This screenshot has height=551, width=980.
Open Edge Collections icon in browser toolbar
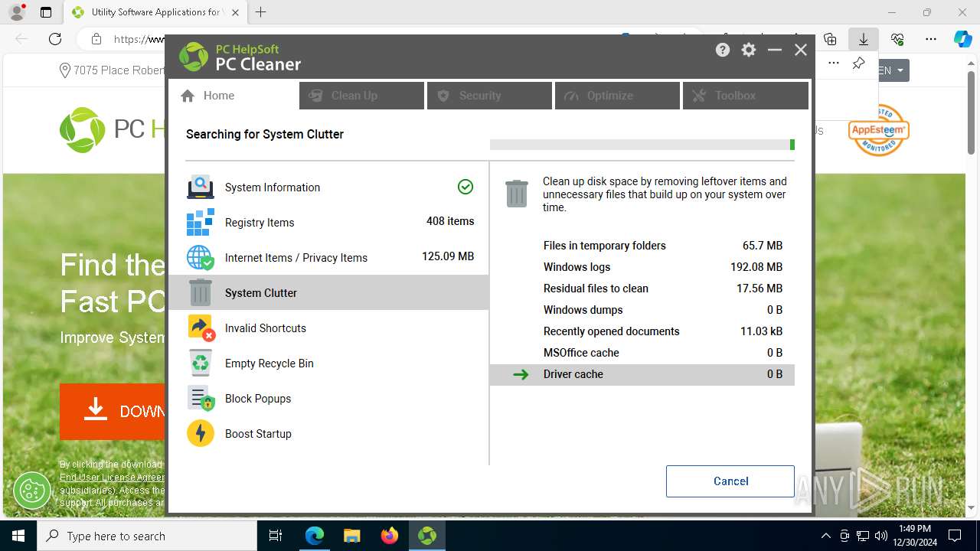point(830,39)
